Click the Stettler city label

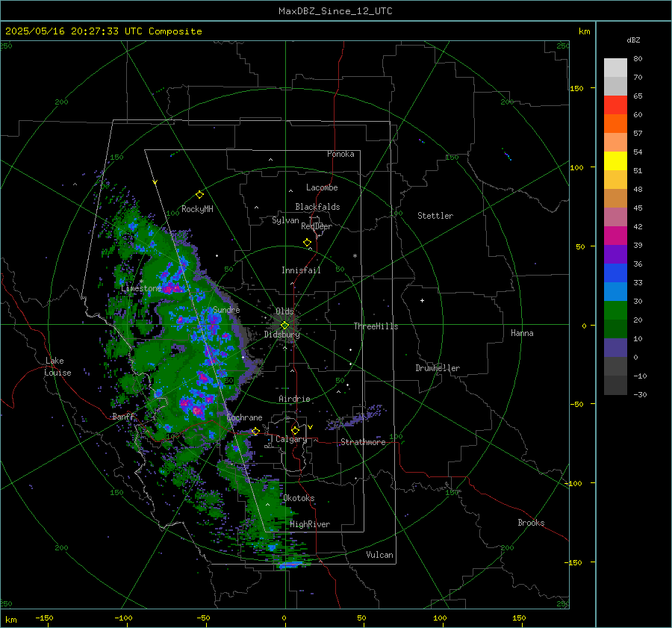click(x=435, y=216)
